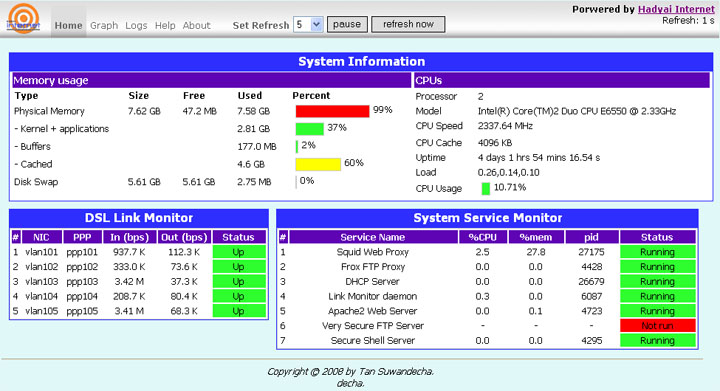
Task: Click Running status of Link Monitor daemon
Action: point(658,296)
